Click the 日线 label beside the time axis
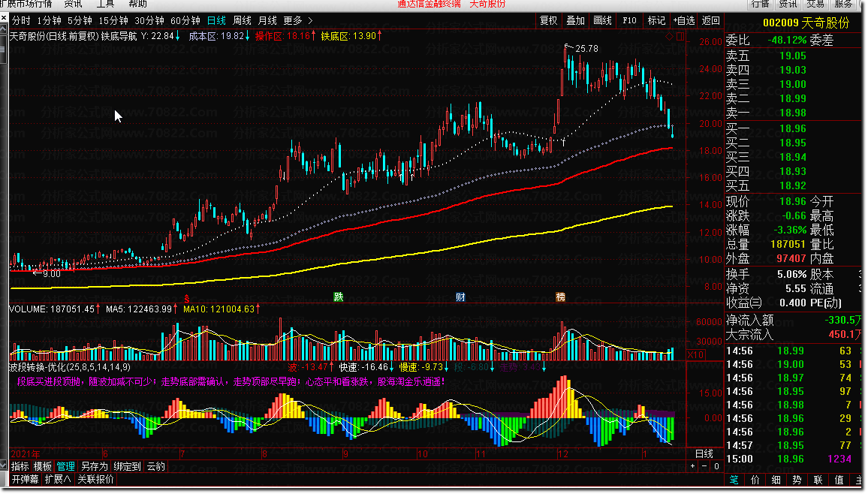Image resolution: width=868 pixels, height=494 pixels. (704, 453)
